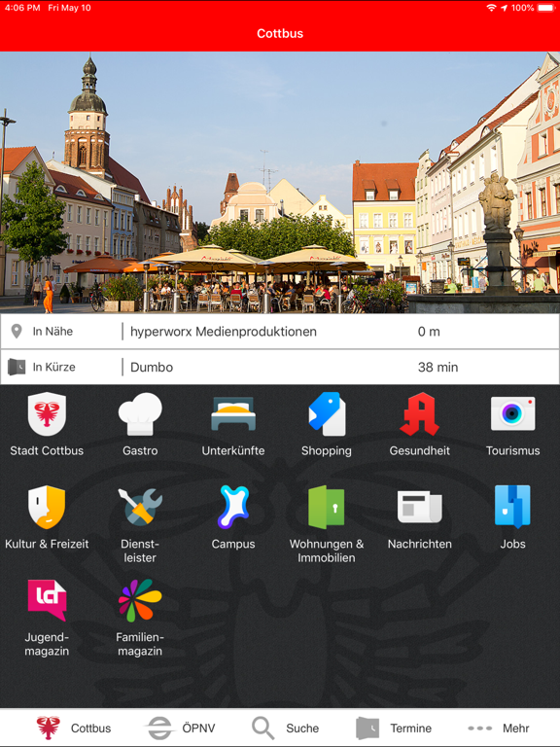Open the Tourismus camera icon
Viewport: 560px width, 747px height.
click(513, 413)
